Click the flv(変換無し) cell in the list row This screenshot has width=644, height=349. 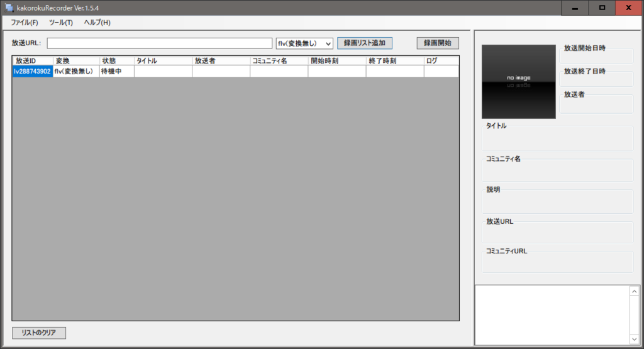[76, 72]
